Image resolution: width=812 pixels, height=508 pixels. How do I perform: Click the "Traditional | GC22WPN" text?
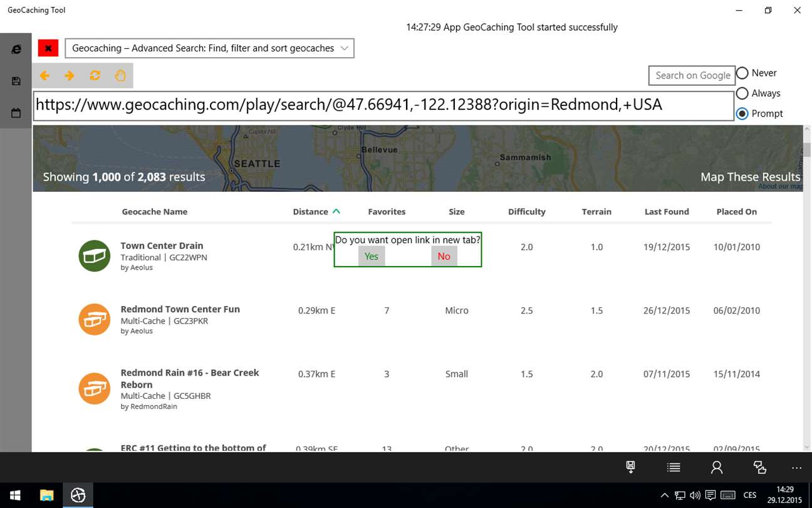point(164,257)
